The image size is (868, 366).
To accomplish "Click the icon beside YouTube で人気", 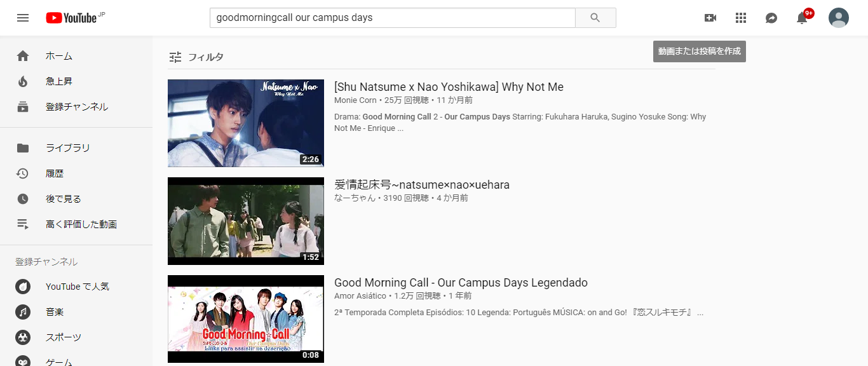I will coord(23,287).
